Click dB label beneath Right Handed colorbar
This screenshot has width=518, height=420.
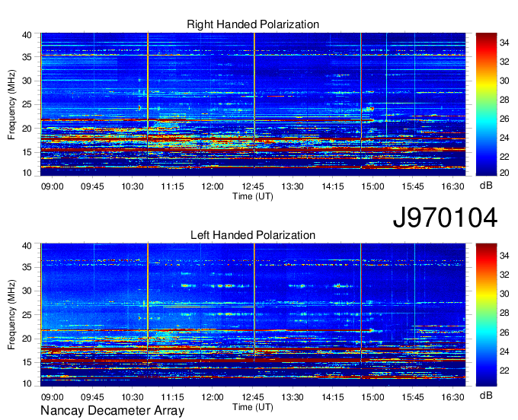[486, 186]
